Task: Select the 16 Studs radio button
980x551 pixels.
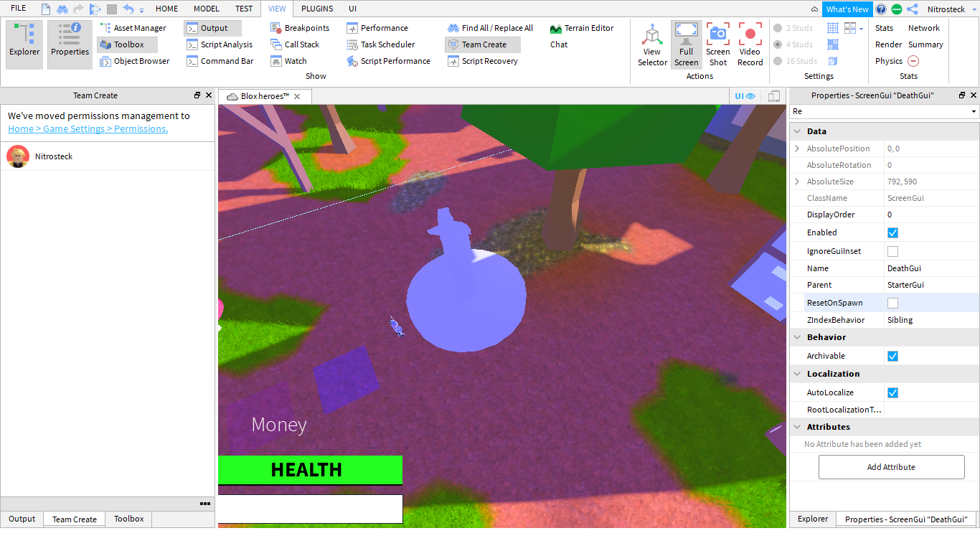Action: pos(778,61)
